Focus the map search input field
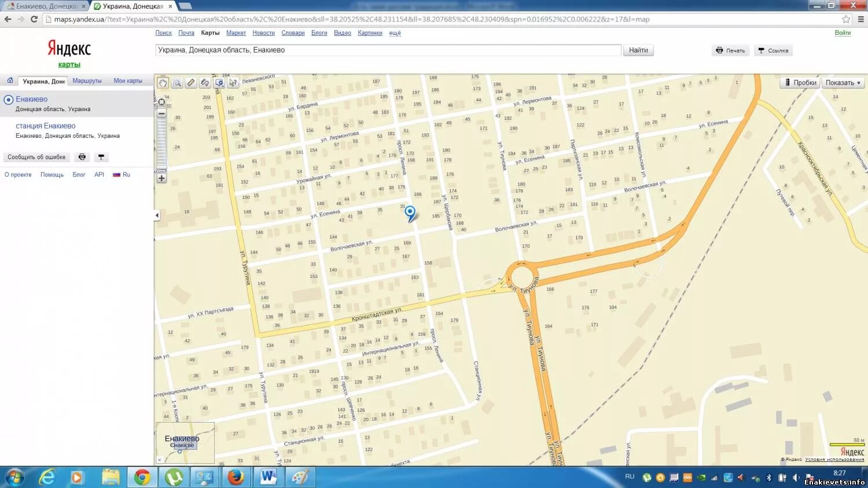 click(388, 50)
